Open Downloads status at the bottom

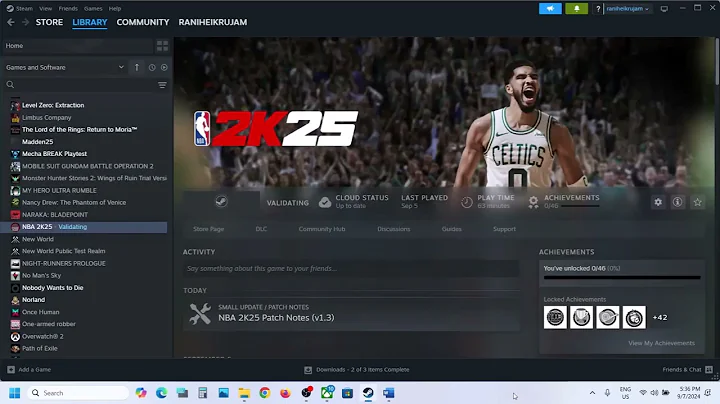(356, 370)
